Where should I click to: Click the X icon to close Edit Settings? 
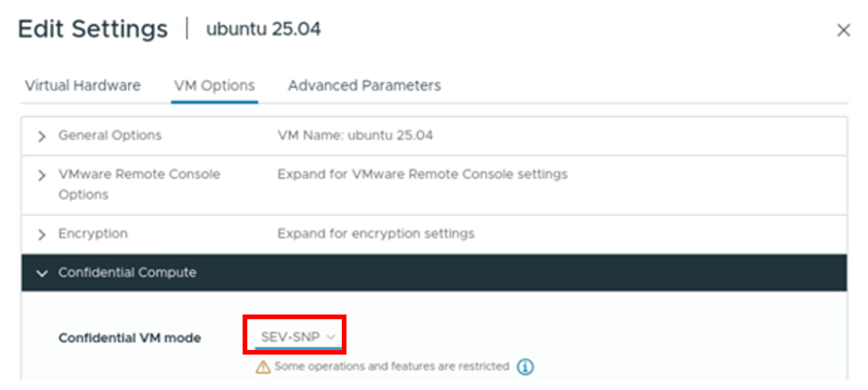tap(844, 31)
